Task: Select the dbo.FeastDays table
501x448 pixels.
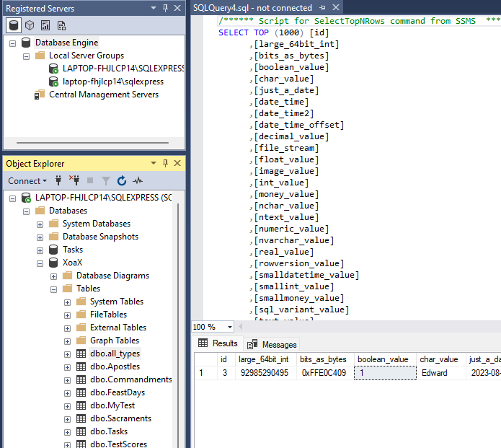Action: click(118, 392)
